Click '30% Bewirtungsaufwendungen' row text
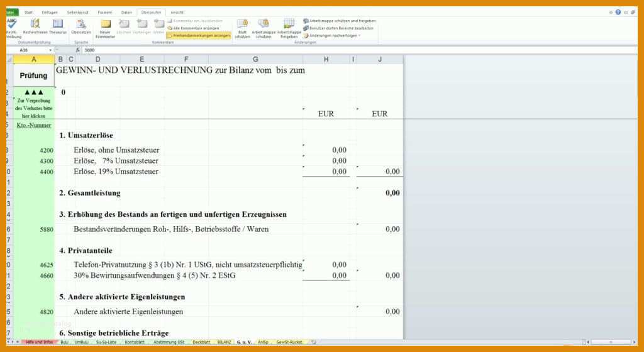This screenshot has width=644, height=352. point(155,276)
